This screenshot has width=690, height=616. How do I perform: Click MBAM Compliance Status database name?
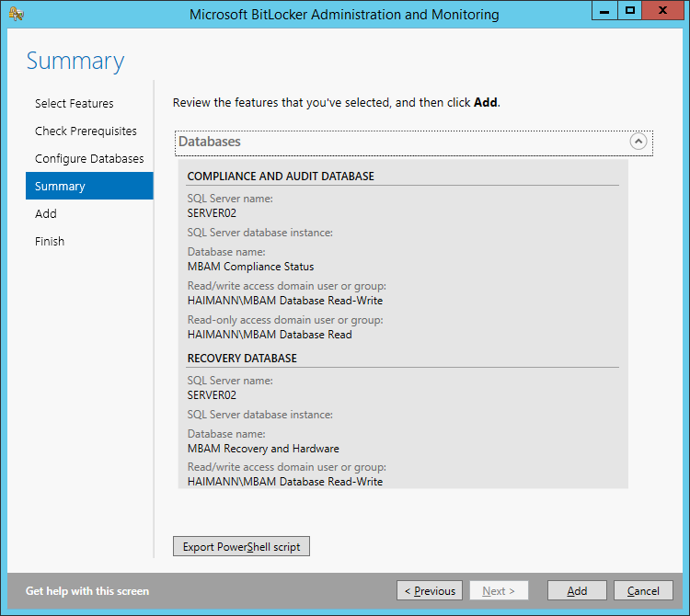(250, 267)
